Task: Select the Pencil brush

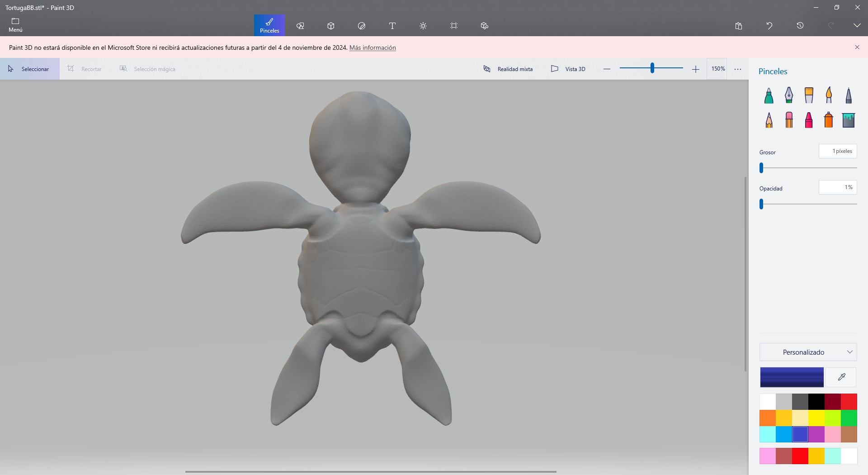Action: click(769, 120)
